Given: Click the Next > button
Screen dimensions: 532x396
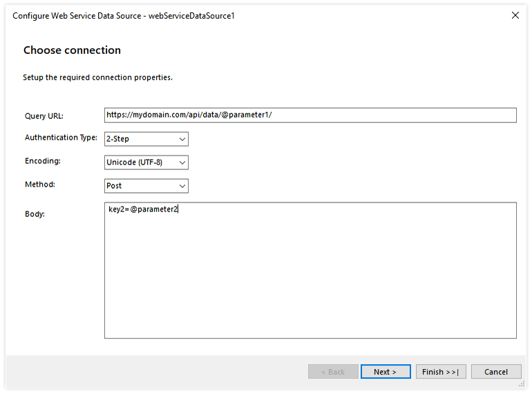Looking at the screenshot, I should coord(386,372).
